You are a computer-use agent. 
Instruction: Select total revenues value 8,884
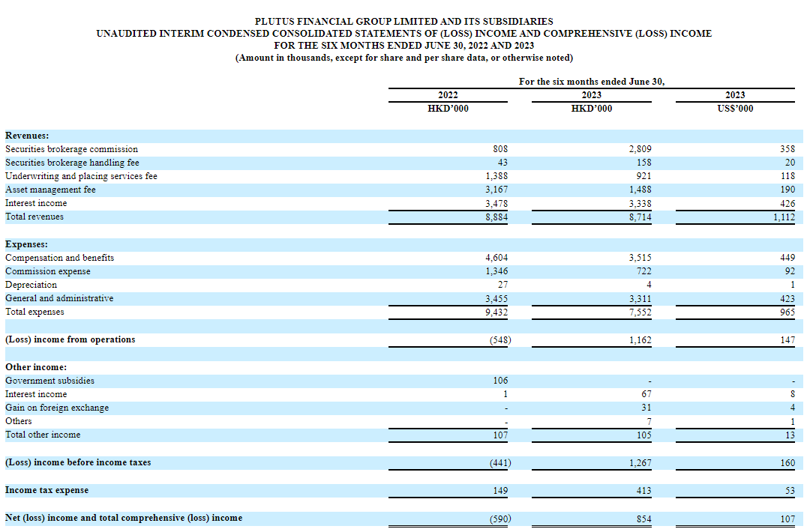coord(496,217)
